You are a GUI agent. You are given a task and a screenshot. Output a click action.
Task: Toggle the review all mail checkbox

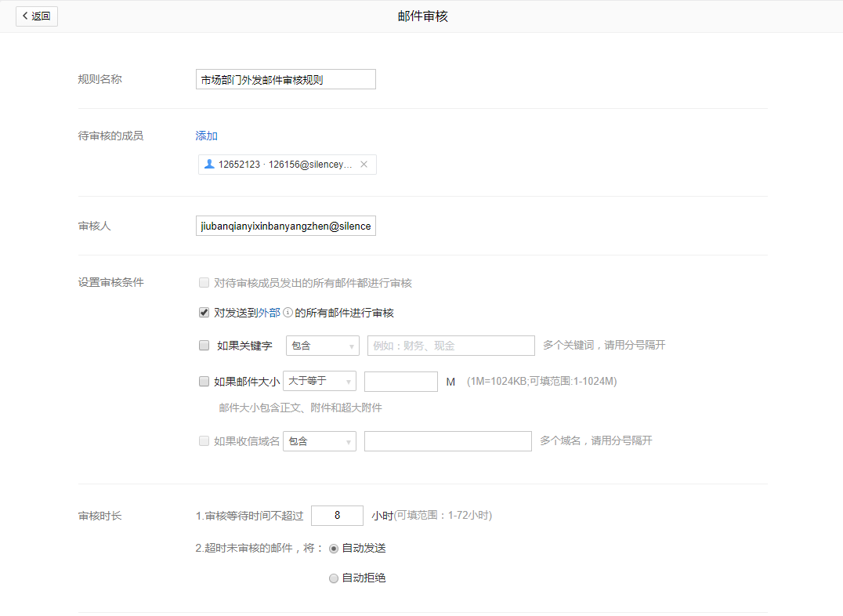pos(204,283)
